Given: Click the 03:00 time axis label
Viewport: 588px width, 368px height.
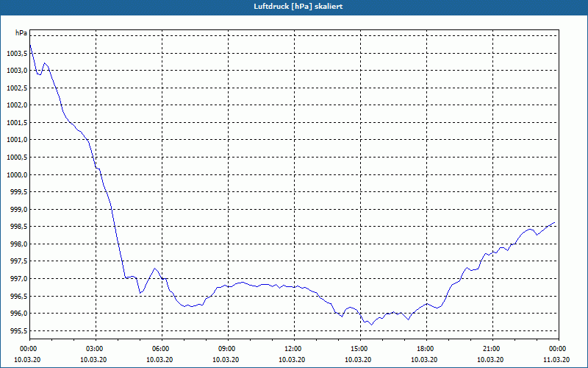Looking at the screenshot, I should [x=96, y=348].
